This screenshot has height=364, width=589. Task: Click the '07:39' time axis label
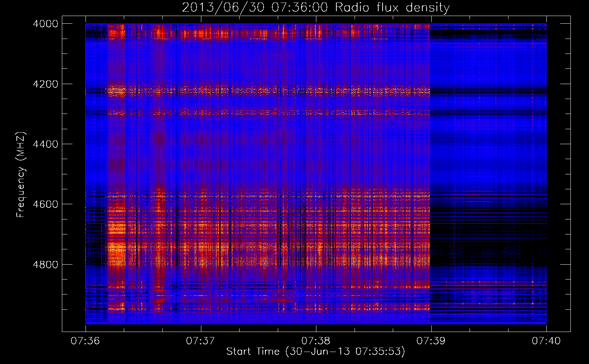tap(431, 341)
